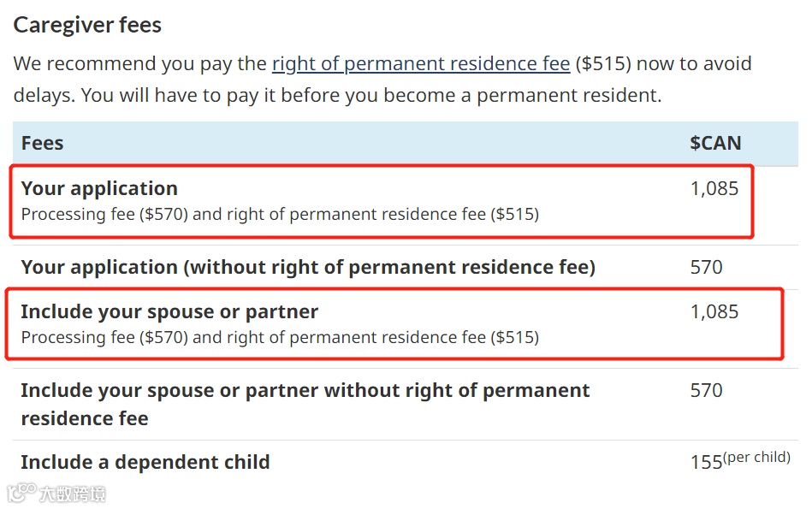Viewport: 812px width, 509px height.
Task: Click the recommendation paragraph mentioning $515
Action: (382, 80)
